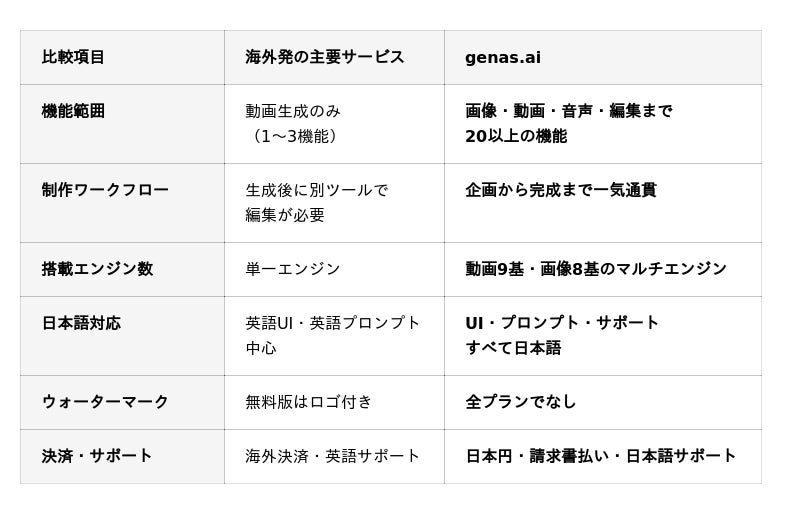This screenshot has width=800, height=514.
Task: Select the 英語UI・英語プロンプト中心 cell
Action: click(333, 335)
